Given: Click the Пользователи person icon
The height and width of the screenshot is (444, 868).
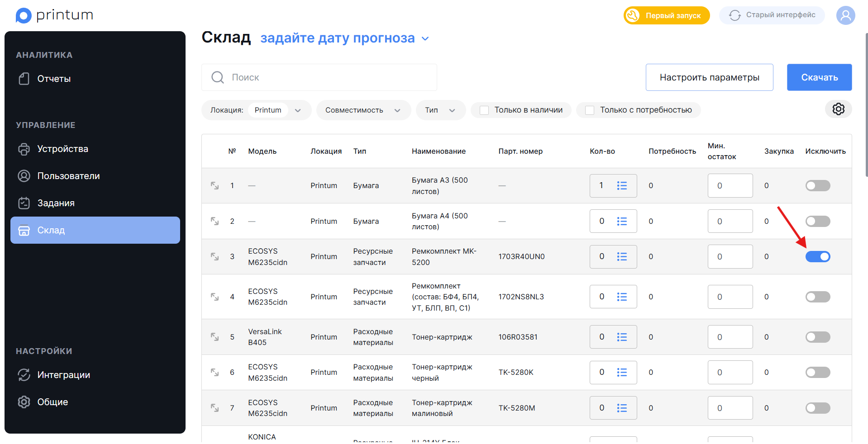Looking at the screenshot, I should [x=24, y=176].
